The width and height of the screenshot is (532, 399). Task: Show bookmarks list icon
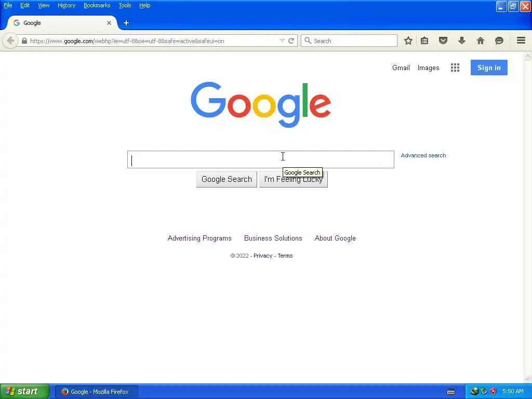pyautogui.click(x=424, y=41)
